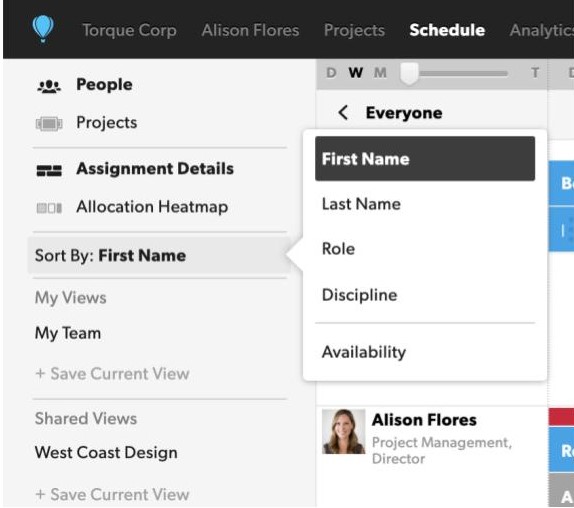Switch timeline to Week view (W)
Image resolution: width=574 pixels, height=508 pixels.
[355, 72]
